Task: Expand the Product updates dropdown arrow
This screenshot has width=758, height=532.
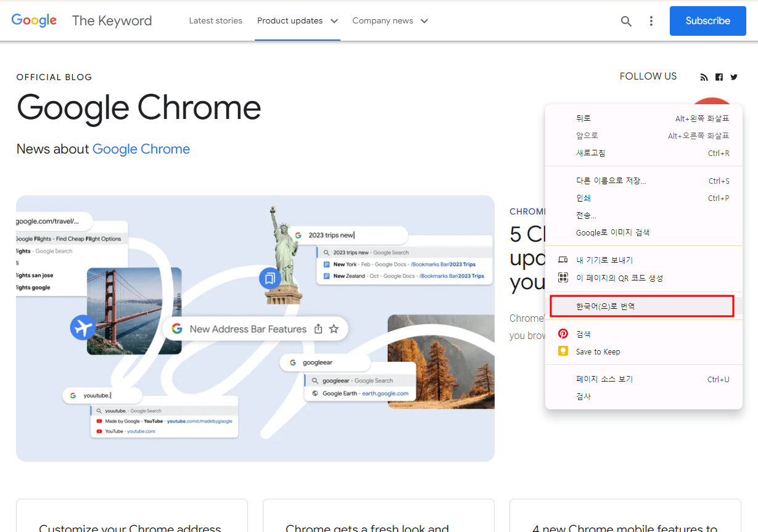Action: pyautogui.click(x=334, y=21)
